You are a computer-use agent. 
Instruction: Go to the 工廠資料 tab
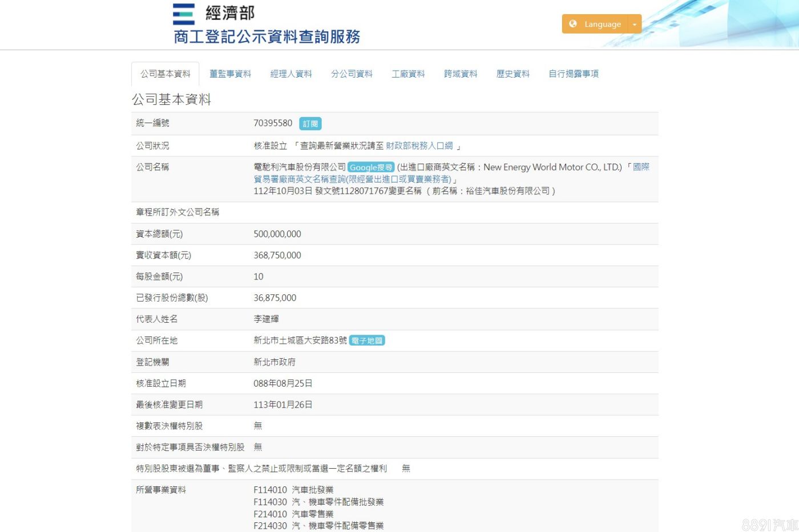(x=408, y=74)
